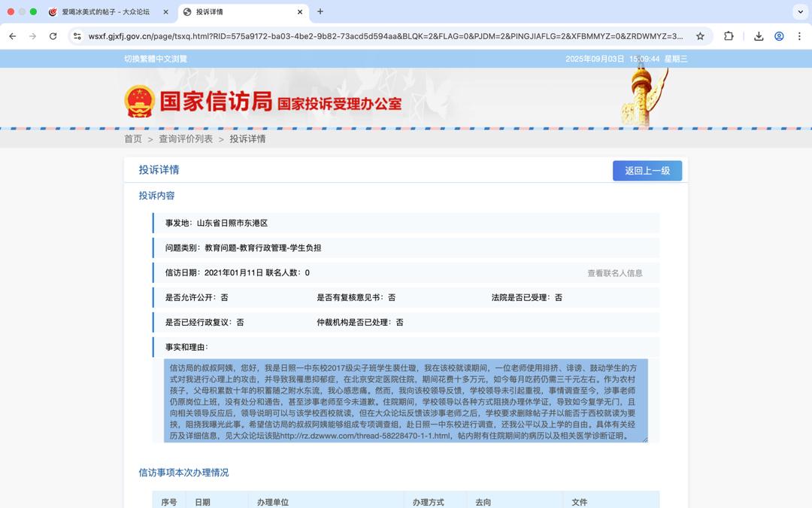Click 查看联名人信息 link
The image size is (812, 508).
(x=614, y=273)
